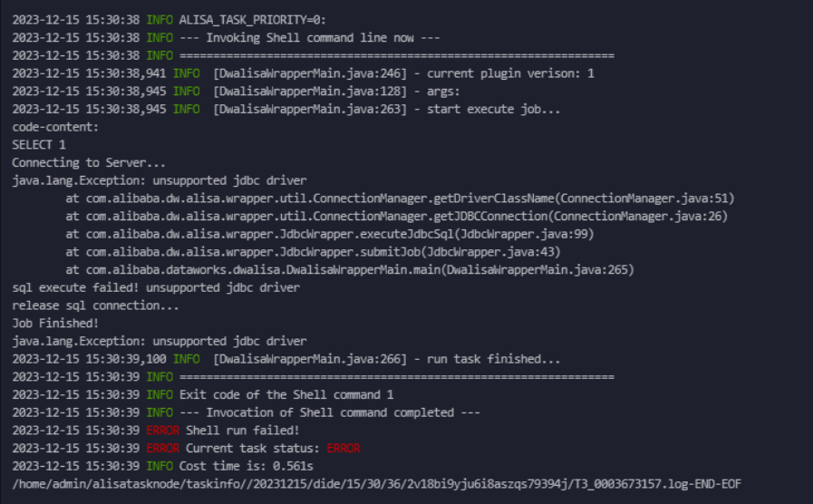
Task: Click the getJDBCConnection stack trace line
Action: 397,217
